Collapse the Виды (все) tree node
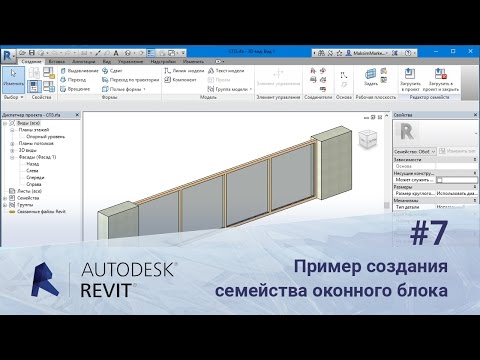 [x=5, y=123]
